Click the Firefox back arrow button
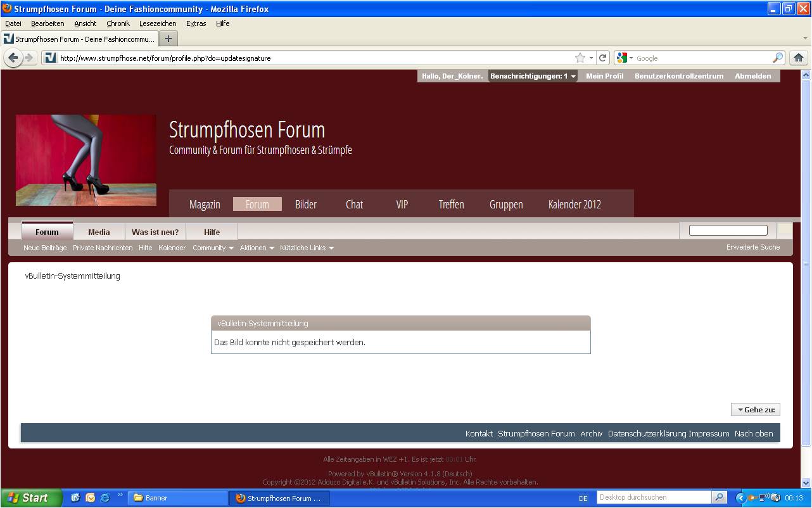 pyautogui.click(x=13, y=58)
